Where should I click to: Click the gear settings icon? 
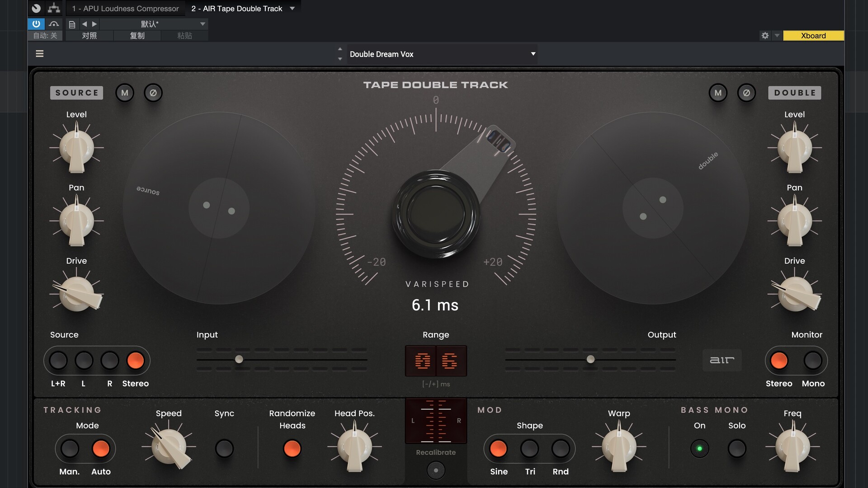pos(765,36)
